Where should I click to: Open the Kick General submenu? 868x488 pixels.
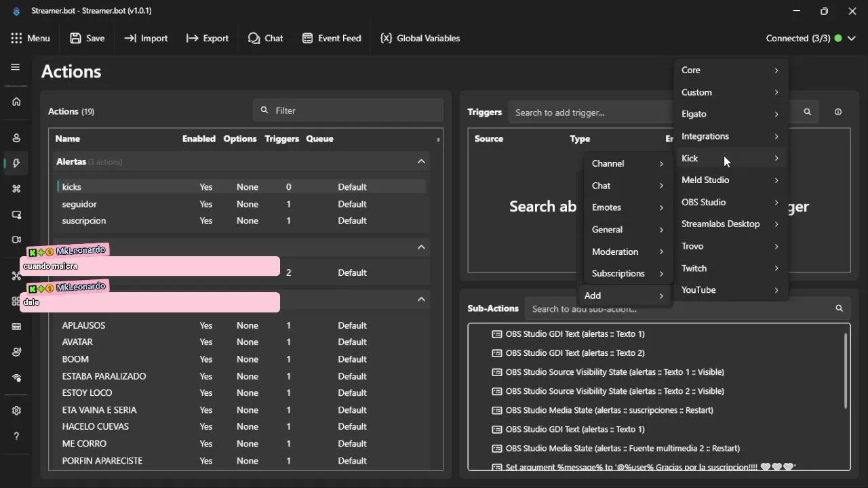click(x=627, y=230)
